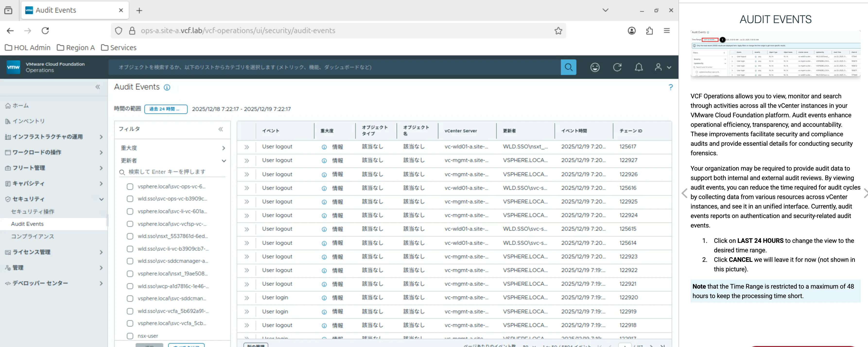This screenshot has width=868, height=347.
Task: Click the 過去 24 時間 time range button
Action: (166, 109)
